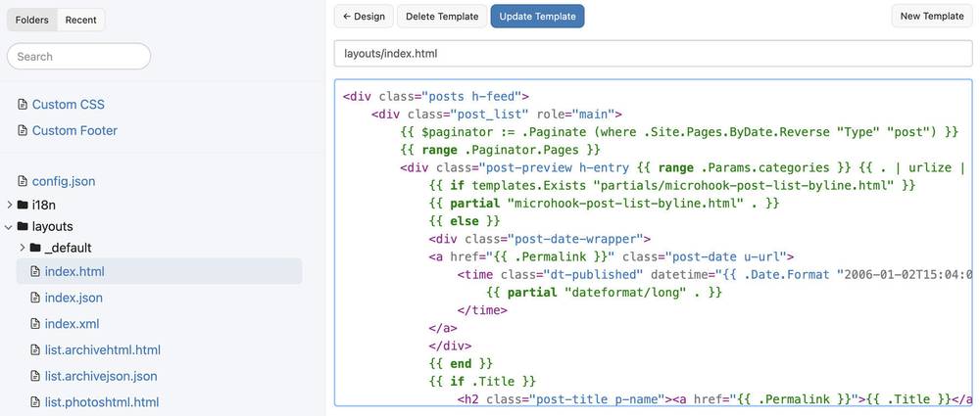Click the index.html file icon

[35, 272]
